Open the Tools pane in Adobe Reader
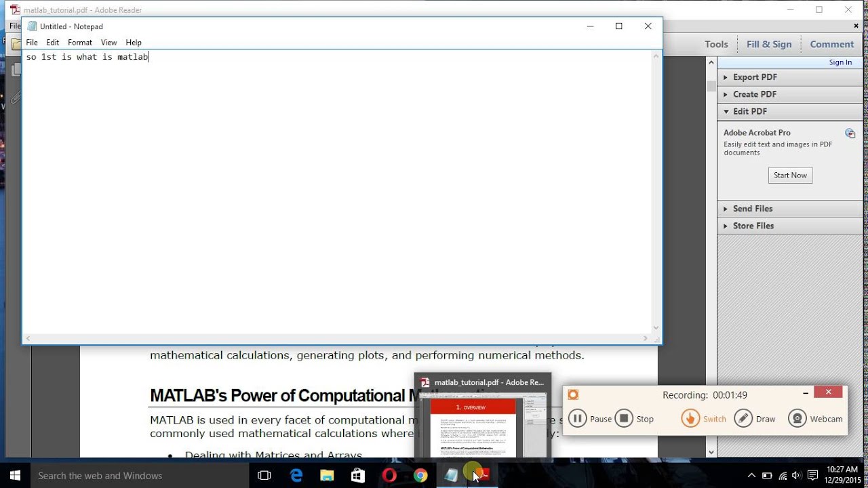The width and height of the screenshot is (868, 488). pyautogui.click(x=716, y=44)
